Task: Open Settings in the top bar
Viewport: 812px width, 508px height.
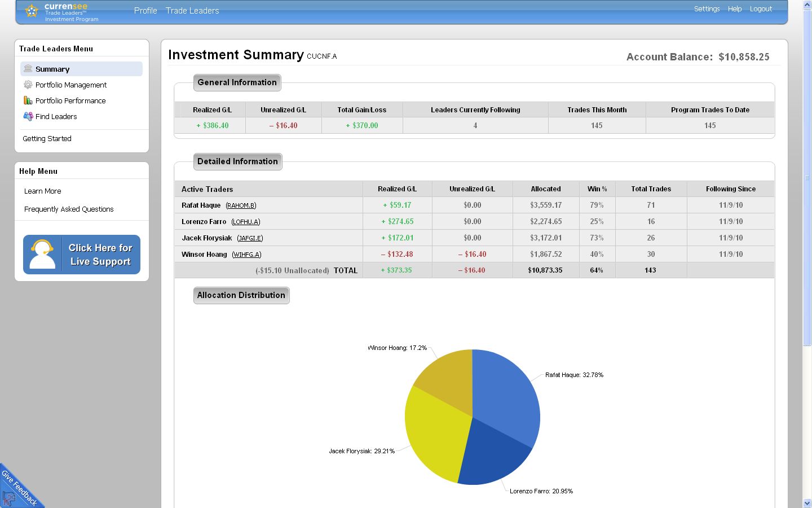Action: coord(707,9)
